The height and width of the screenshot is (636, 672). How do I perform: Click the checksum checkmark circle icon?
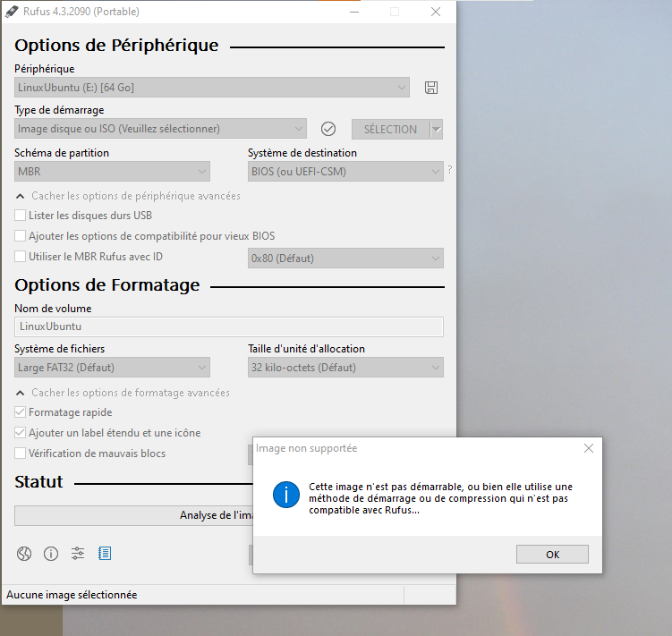[x=328, y=129]
